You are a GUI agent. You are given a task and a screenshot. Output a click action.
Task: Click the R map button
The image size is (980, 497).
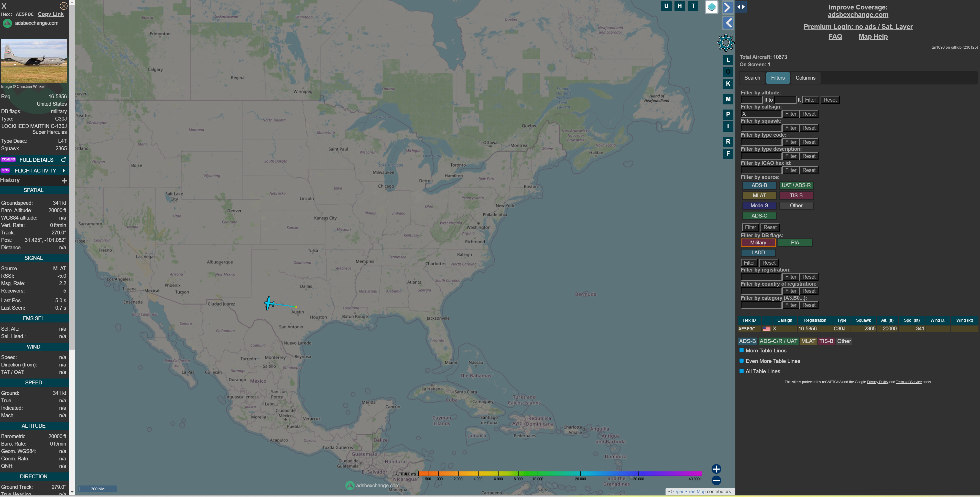[x=728, y=142]
